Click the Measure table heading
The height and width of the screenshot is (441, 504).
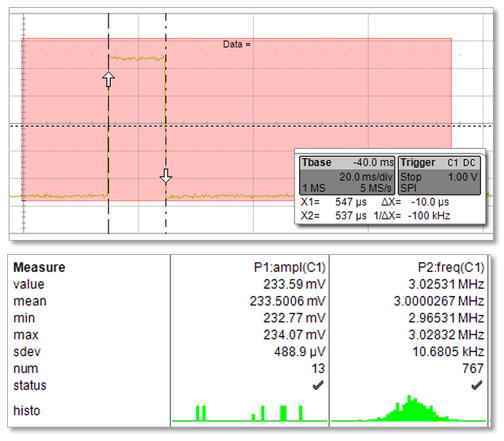pyautogui.click(x=40, y=268)
